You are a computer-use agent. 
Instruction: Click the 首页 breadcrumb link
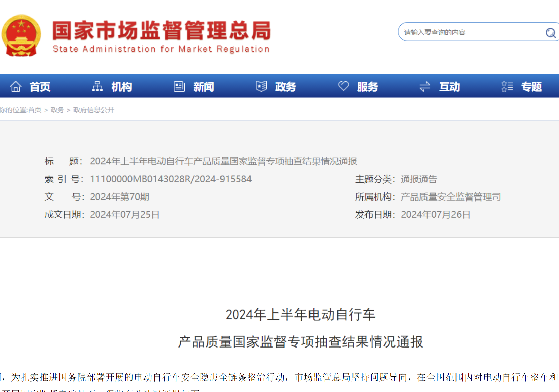click(34, 110)
